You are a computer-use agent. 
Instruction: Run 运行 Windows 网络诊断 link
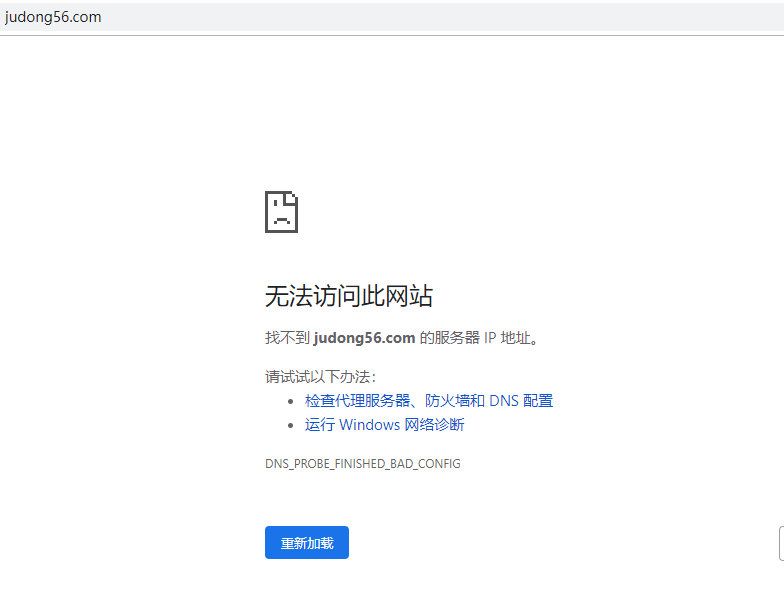384,424
